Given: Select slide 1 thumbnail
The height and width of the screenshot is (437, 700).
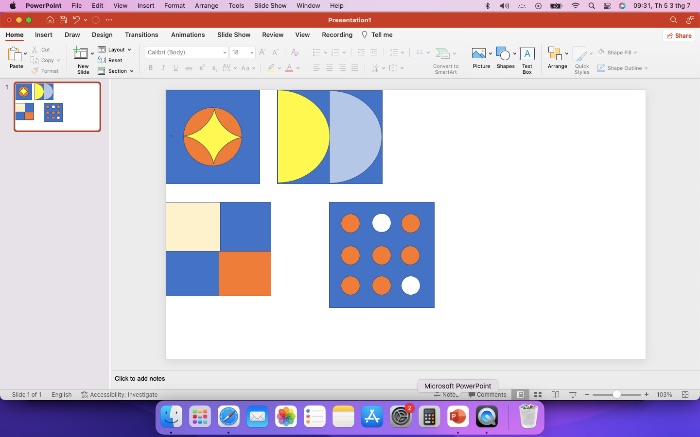Looking at the screenshot, I should [x=57, y=107].
